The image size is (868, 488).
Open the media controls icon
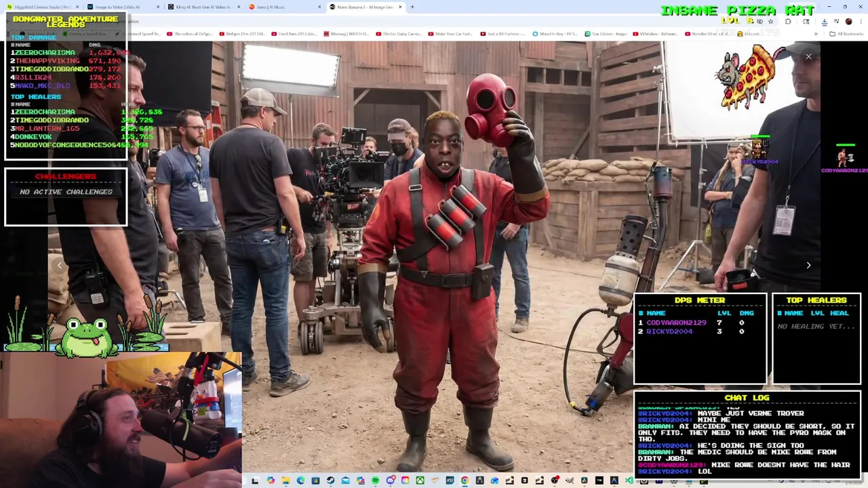(x=836, y=21)
